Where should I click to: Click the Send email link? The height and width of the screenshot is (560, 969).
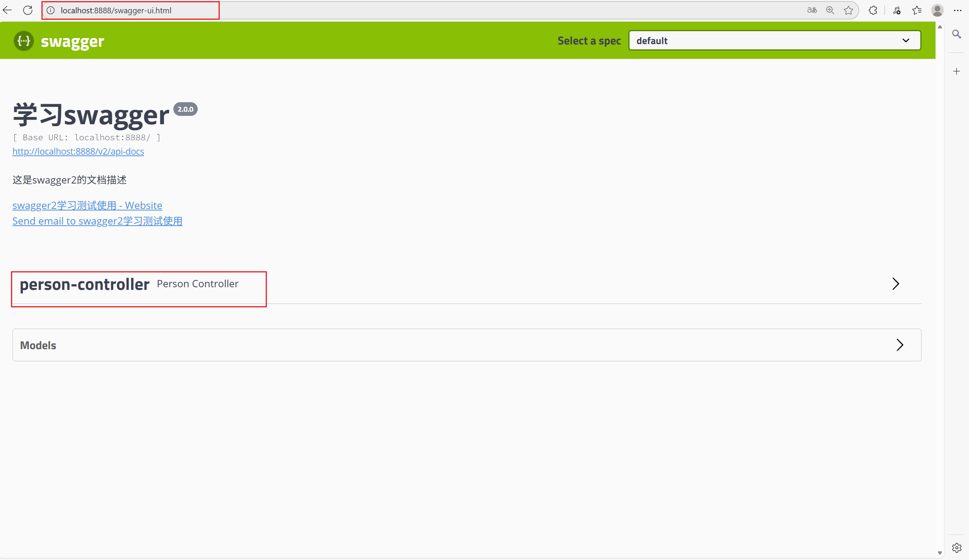click(x=97, y=221)
